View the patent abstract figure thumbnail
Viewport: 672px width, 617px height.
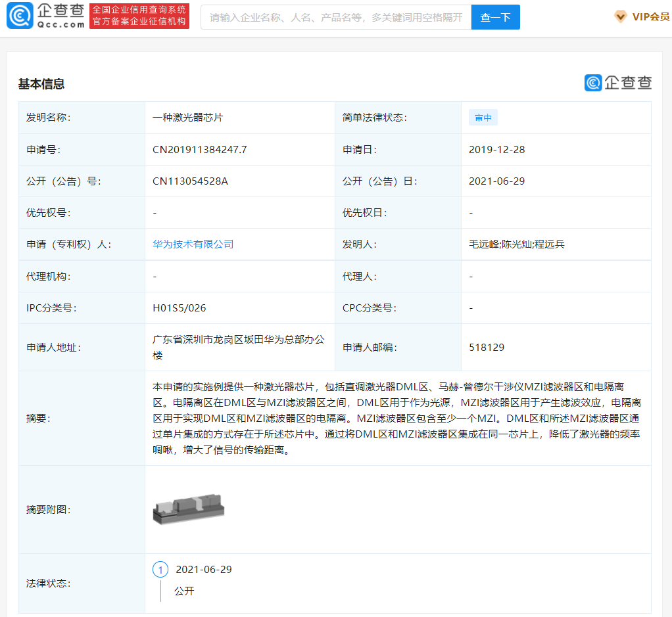click(189, 510)
